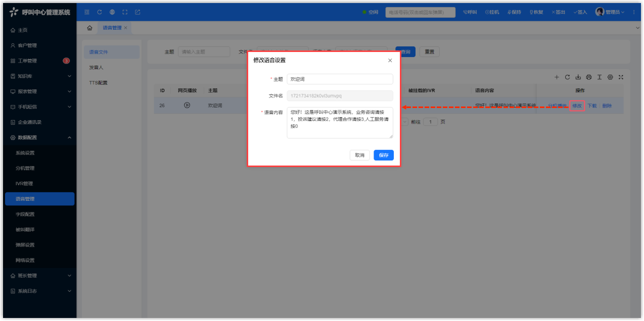Toggle table fullscreen icon
644x321 pixels.
pyautogui.click(x=621, y=77)
